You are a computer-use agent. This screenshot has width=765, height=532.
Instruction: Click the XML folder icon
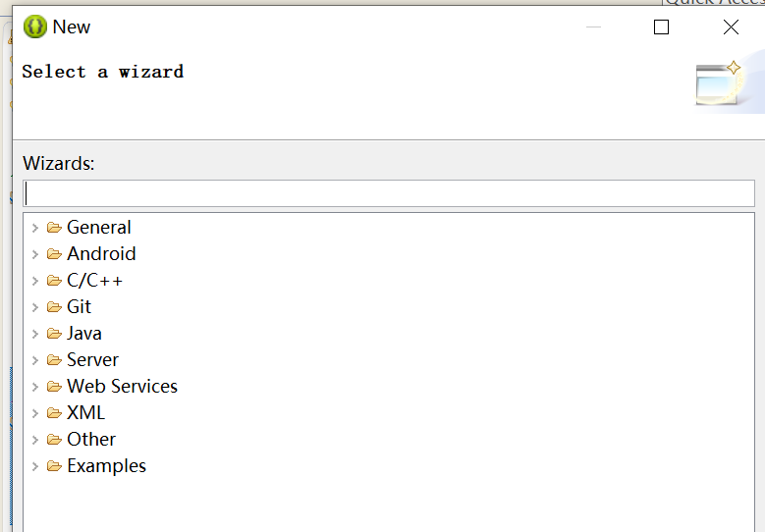click(54, 413)
